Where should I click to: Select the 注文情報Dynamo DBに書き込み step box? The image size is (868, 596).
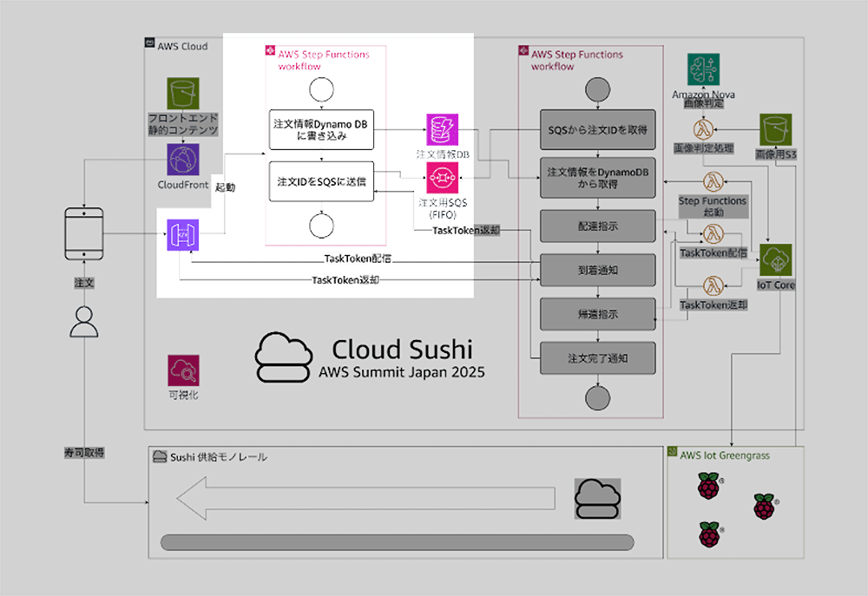[321, 129]
